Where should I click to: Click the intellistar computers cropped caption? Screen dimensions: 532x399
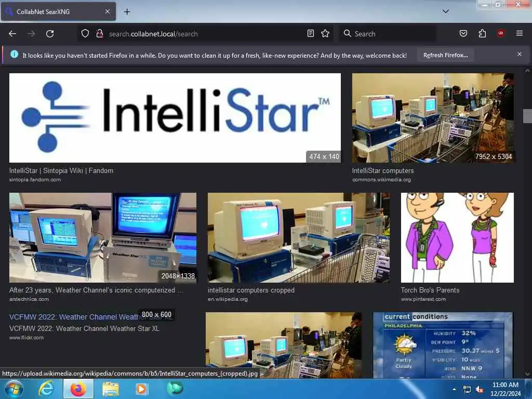coord(251,290)
